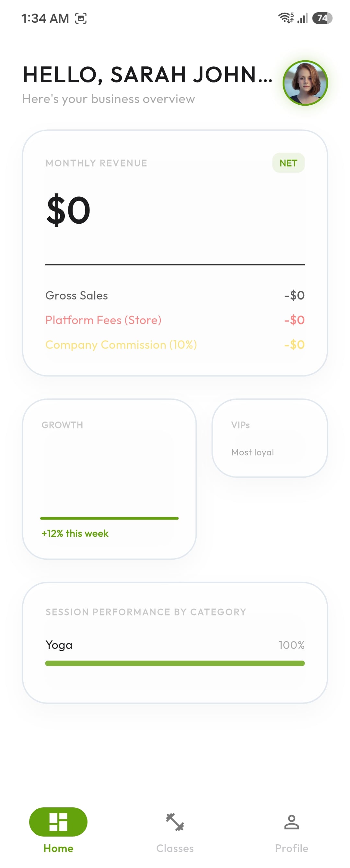350x868 pixels.
Task: Open Profile via person icon
Action: click(x=291, y=822)
